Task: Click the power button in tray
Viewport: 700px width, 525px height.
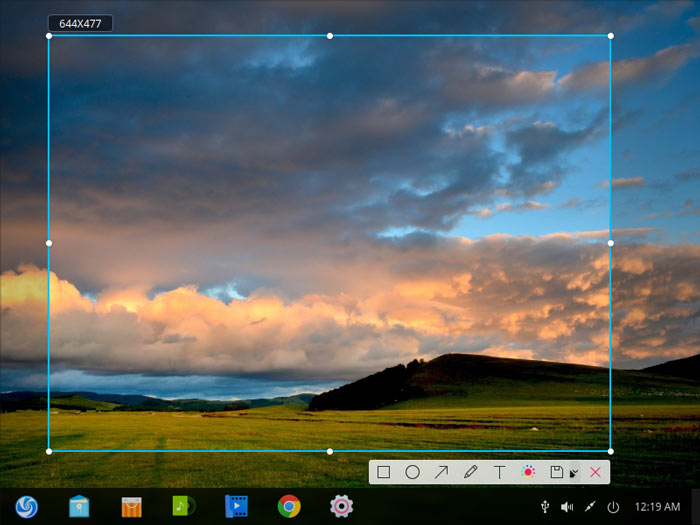Action: 613,507
